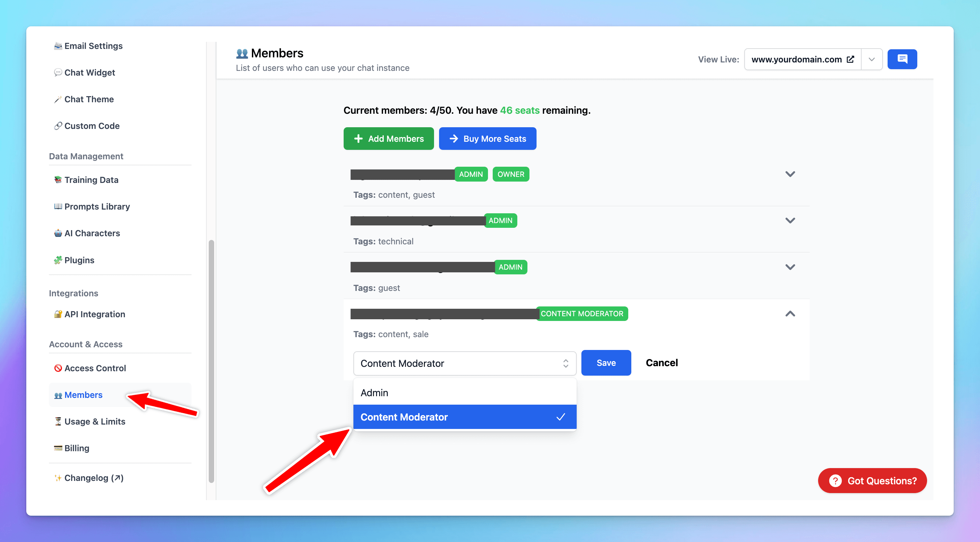Viewport: 980px width, 542px height.
Task: Click the API Integration lock icon
Action: (58, 314)
